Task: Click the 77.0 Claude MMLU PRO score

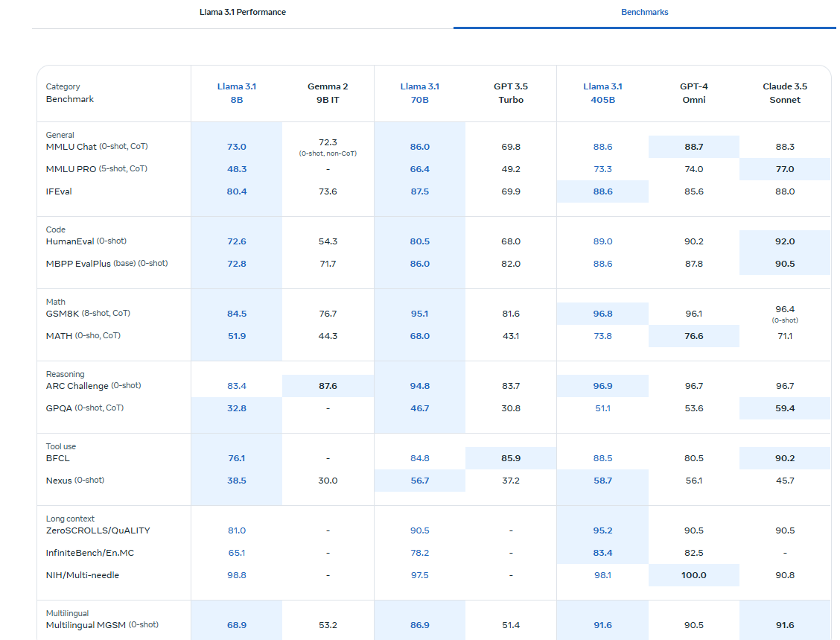Action: 785,169
